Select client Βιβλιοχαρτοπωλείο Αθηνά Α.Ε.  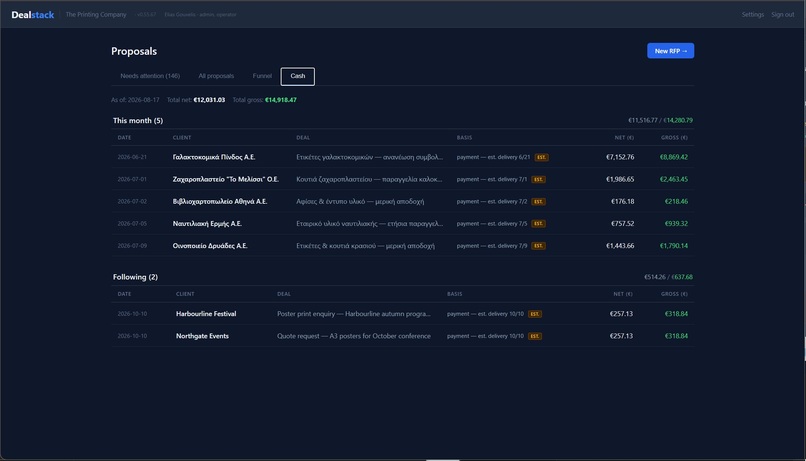219,201
